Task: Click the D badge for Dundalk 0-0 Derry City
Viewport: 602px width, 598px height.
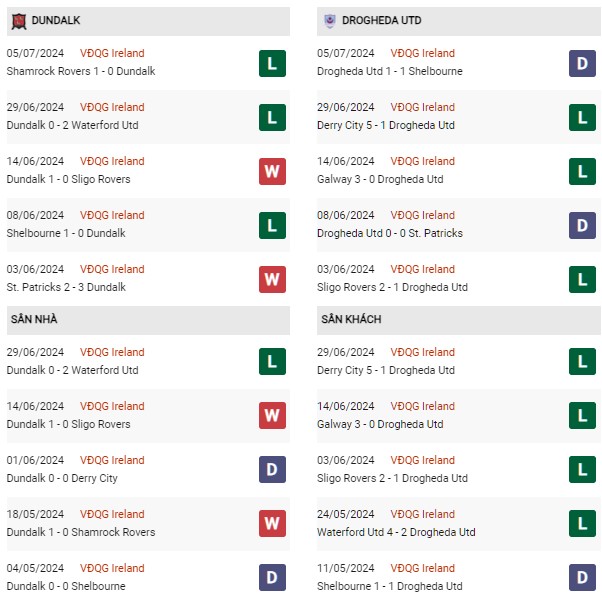Action: click(x=272, y=470)
